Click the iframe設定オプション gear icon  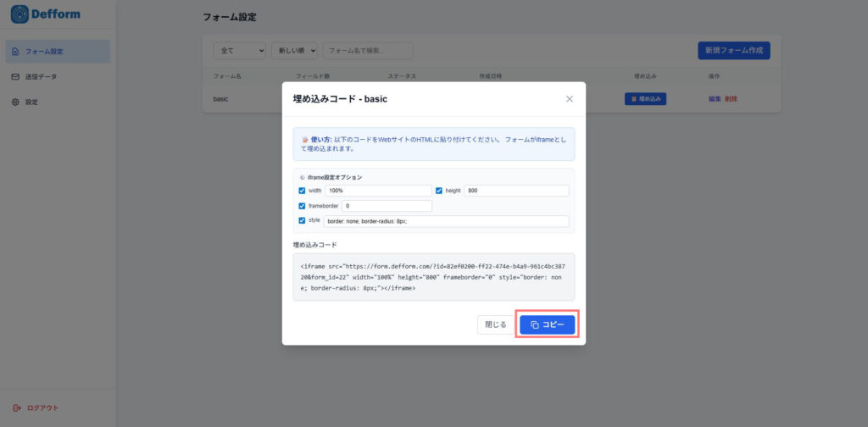[302, 177]
